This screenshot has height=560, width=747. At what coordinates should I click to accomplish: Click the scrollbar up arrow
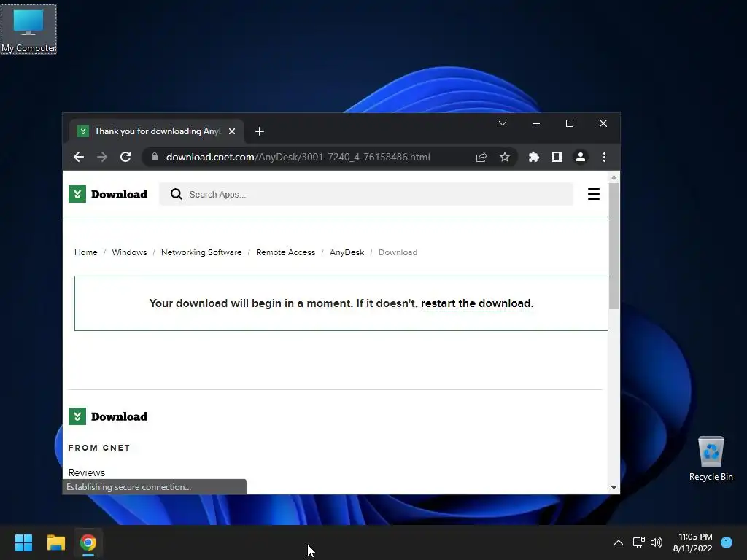pyautogui.click(x=614, y=178)
